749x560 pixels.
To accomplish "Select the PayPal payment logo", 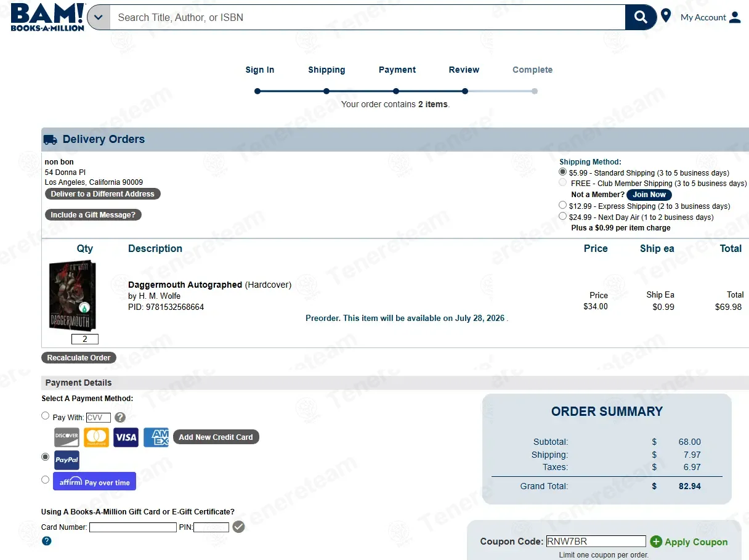I will pyautogui.click(x=67, y=460).
